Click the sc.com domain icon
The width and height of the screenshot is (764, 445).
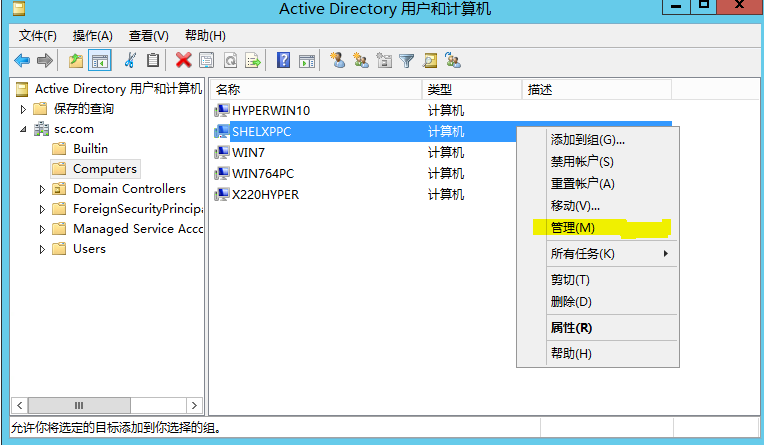(41, 129)
